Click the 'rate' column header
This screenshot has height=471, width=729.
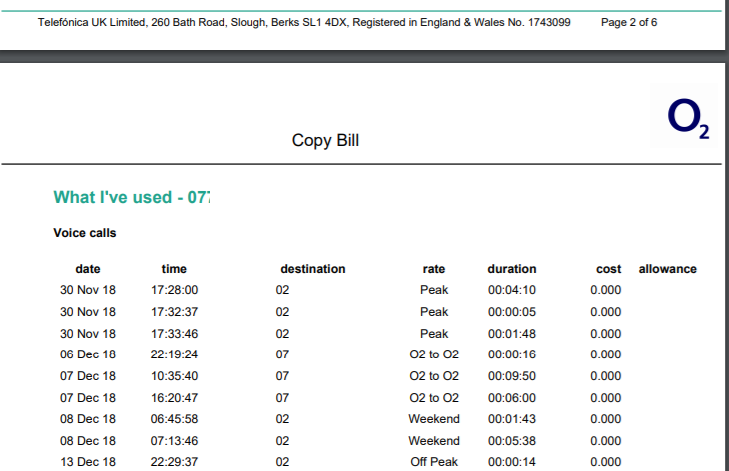coord(434,269)
